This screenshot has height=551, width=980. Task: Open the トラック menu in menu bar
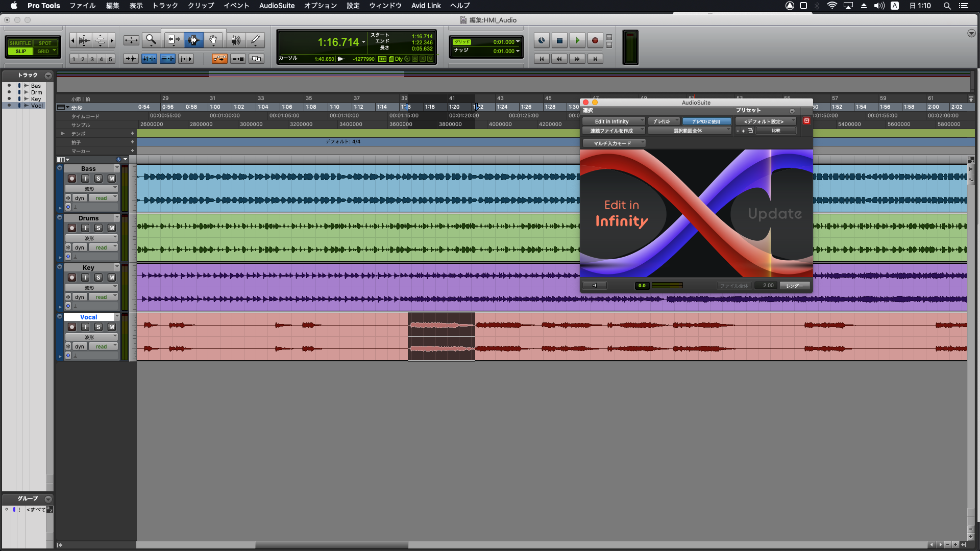click(165, 6)
